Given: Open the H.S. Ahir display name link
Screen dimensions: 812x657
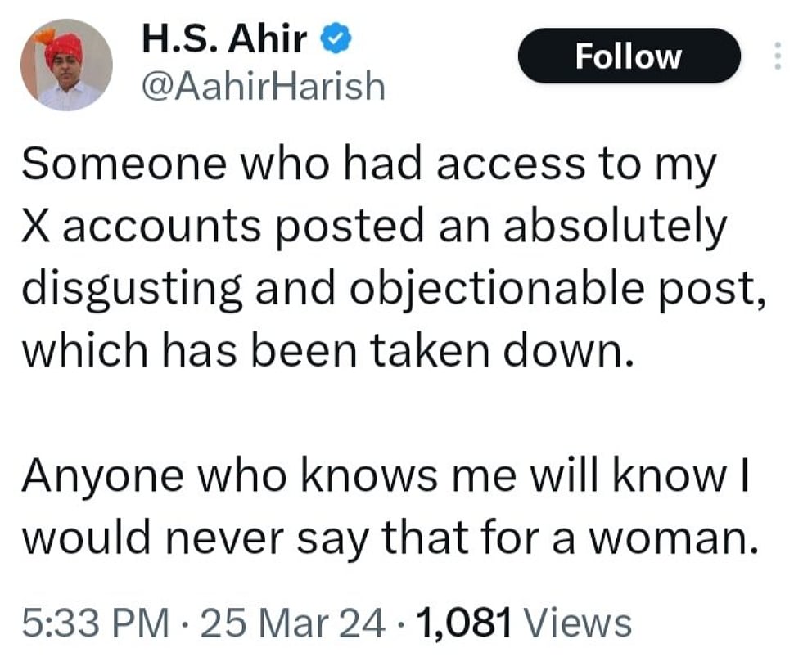Looking at the screenshot, I should click(228, 39).
